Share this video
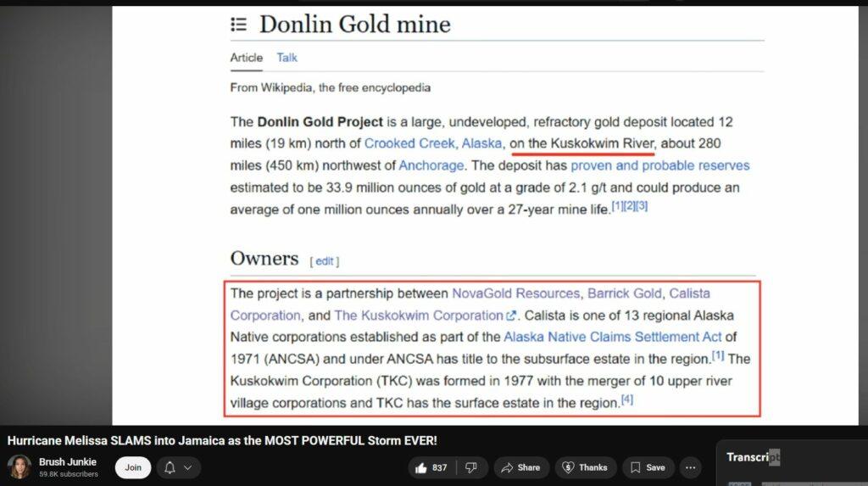Image resolution: width=868 pixels, height=486 pixels. click(x=519, y=467)
